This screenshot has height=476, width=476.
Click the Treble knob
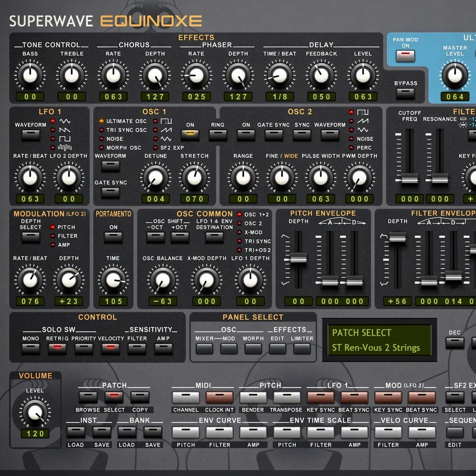72,75
